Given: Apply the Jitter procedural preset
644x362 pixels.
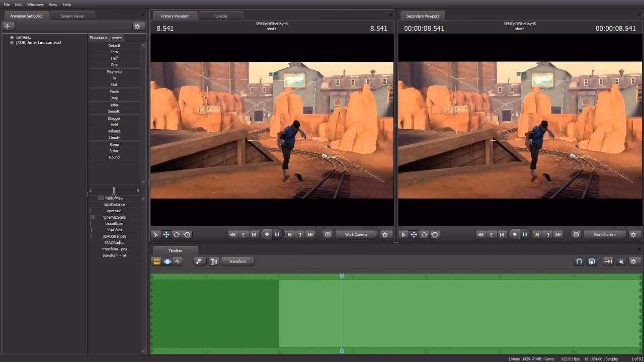Looking at the screenshot, I should (114, 105).
